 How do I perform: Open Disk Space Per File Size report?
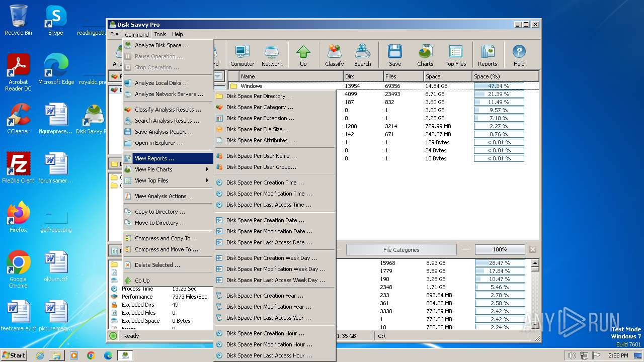click(x=275, y=129)
